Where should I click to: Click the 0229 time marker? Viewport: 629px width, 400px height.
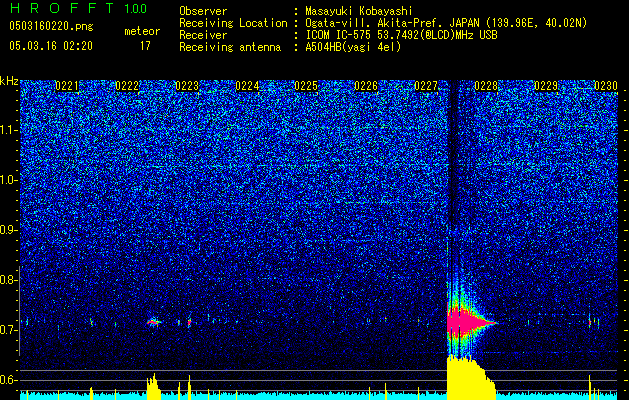(546, 86)
